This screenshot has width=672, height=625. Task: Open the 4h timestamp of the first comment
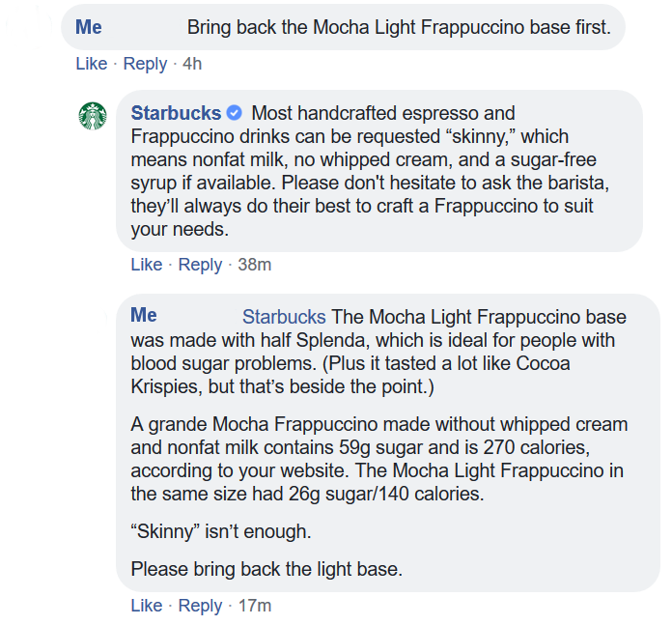(192, 64)
